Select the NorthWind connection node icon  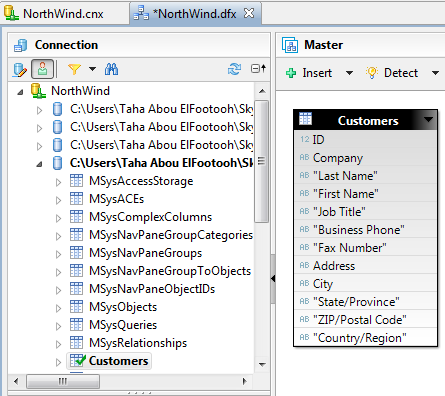pos(38,91)
